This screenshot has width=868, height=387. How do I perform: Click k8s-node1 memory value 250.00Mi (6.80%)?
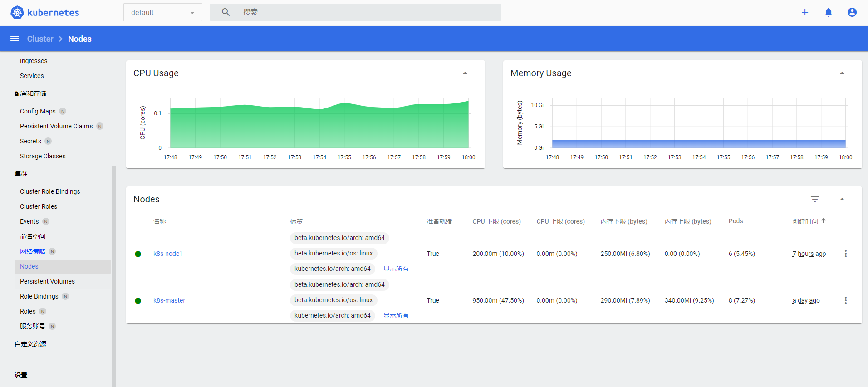point(625,254)
